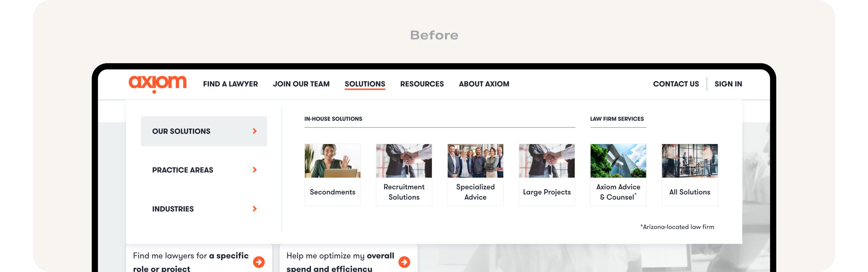Click the Law Firm Services heading
Screen dimensions: 868x272
pyautogui.click(x=617, y=119)
